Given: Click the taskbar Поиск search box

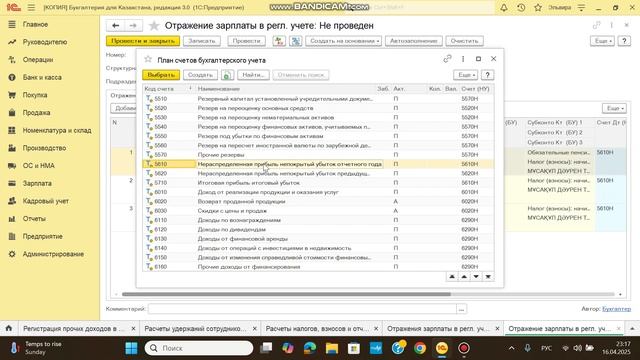Looking at the screenshot, I should click(x=199, y=348).
